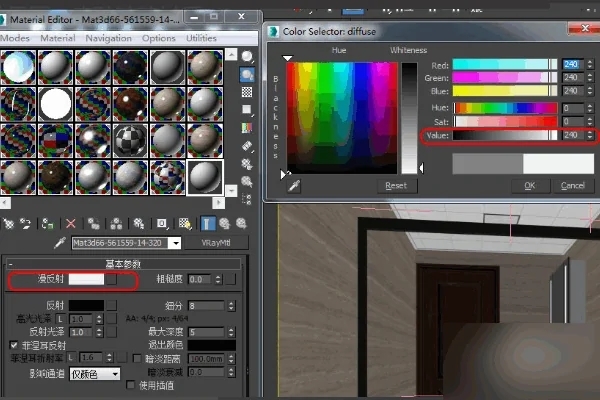The width and height of the screenshot is (600, 400).
Task: Toggle the Backlight icon in side toolbar
Action: [x=247, y=74]
